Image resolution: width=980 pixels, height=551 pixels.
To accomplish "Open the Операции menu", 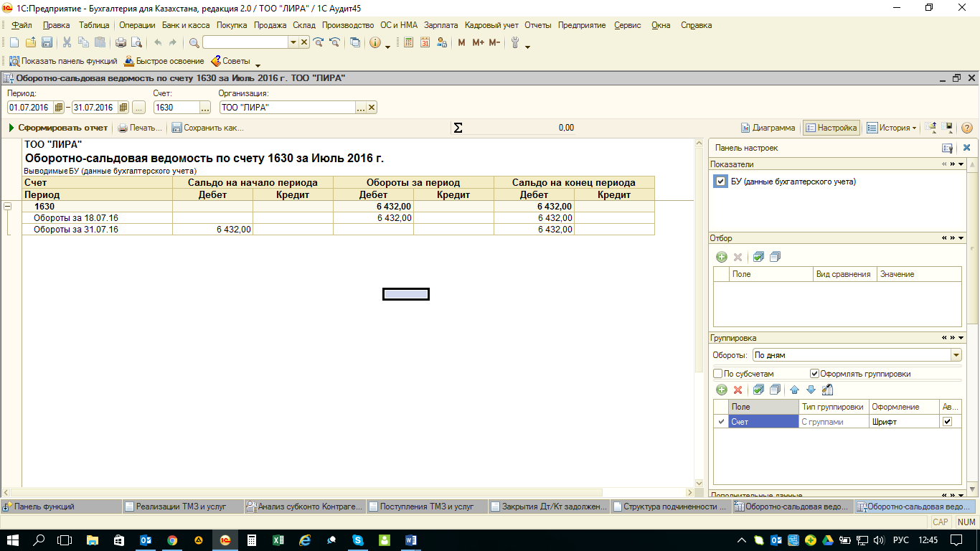I will pyautogui.click(x=137, y=25).
